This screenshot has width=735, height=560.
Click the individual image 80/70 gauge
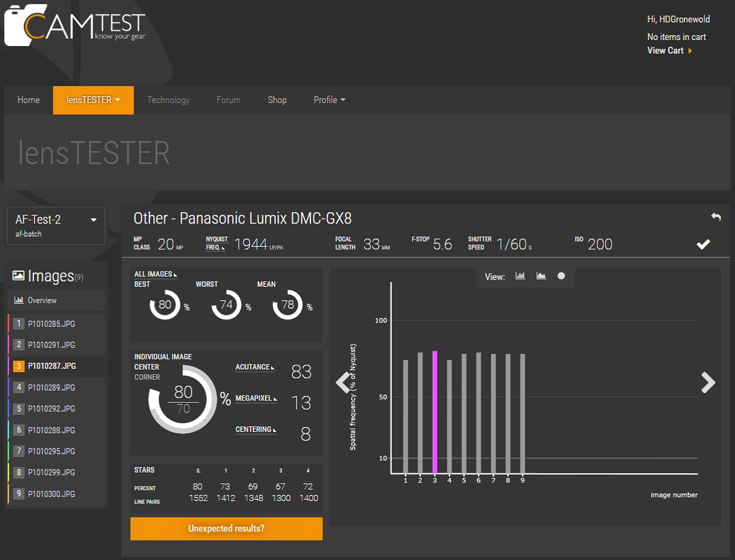pos(183,400)
